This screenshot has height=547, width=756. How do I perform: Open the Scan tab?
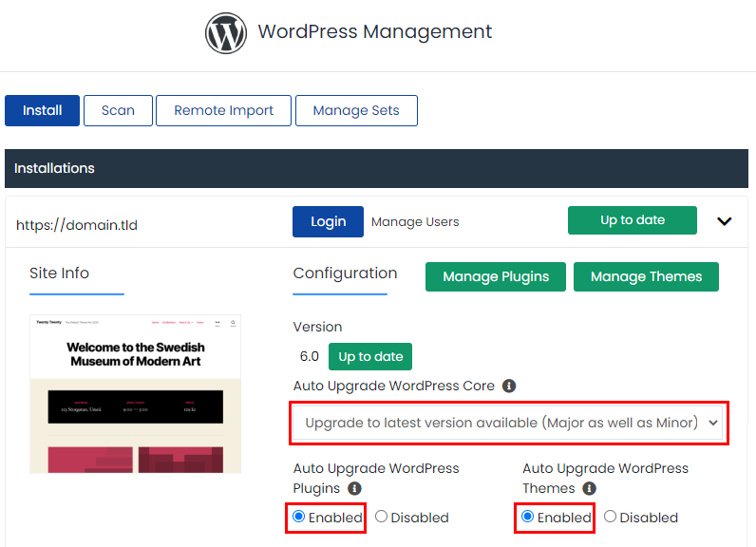(x=118, y=110)
